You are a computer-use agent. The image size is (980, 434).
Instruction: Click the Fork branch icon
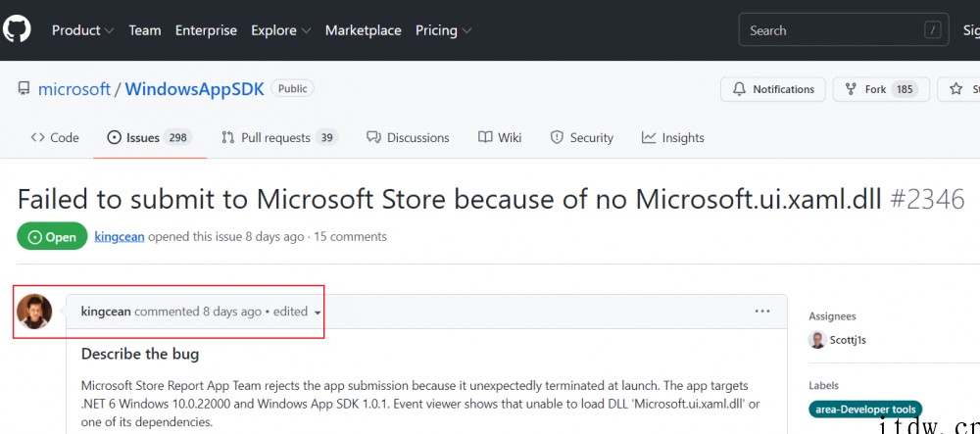tap(851, 89)
